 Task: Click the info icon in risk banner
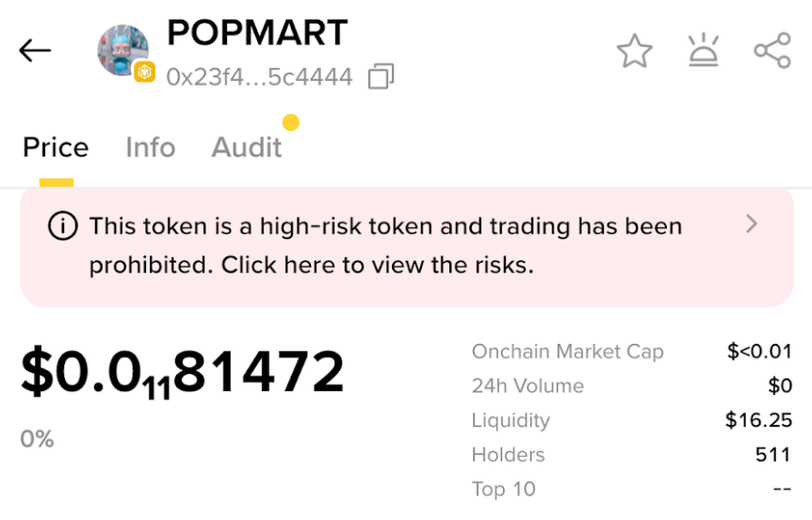click(x=62, y=226)
